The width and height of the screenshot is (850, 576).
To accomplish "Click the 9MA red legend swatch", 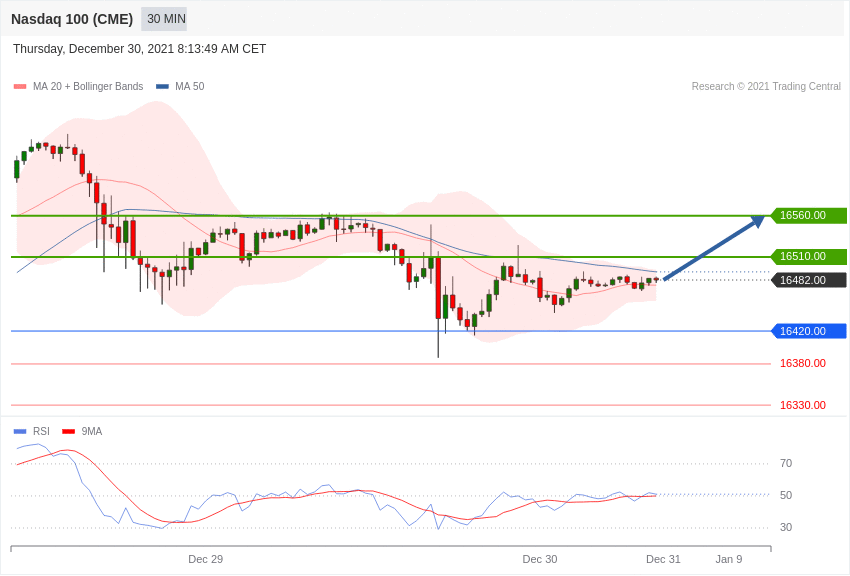I will click(69, 431).
